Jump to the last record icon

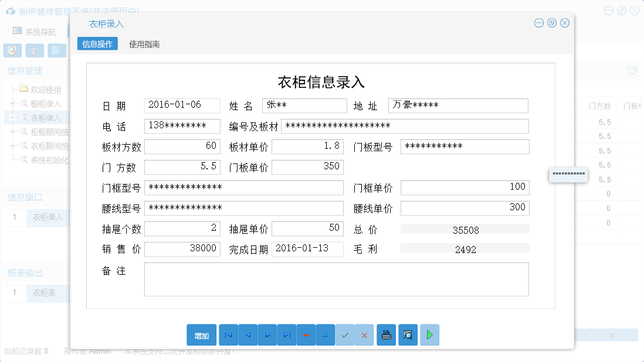point(286,334)
